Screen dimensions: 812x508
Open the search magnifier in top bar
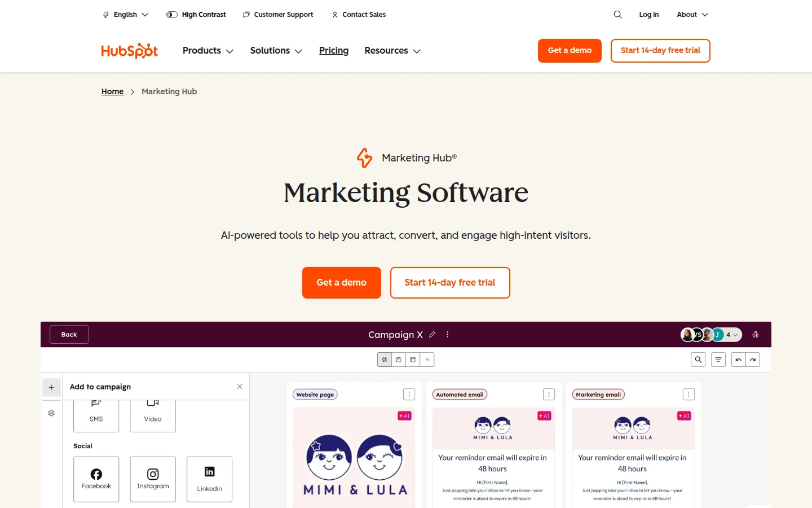coord(617,15)
